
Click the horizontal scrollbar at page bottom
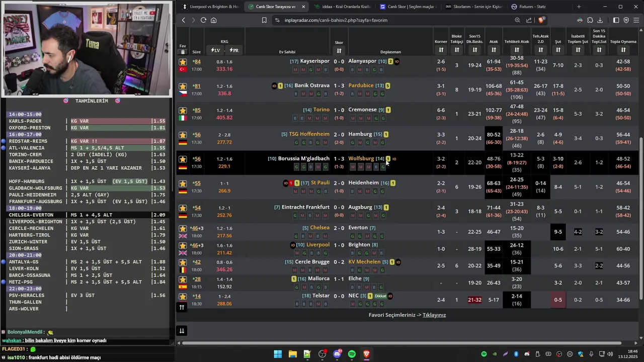coord(403,343)
